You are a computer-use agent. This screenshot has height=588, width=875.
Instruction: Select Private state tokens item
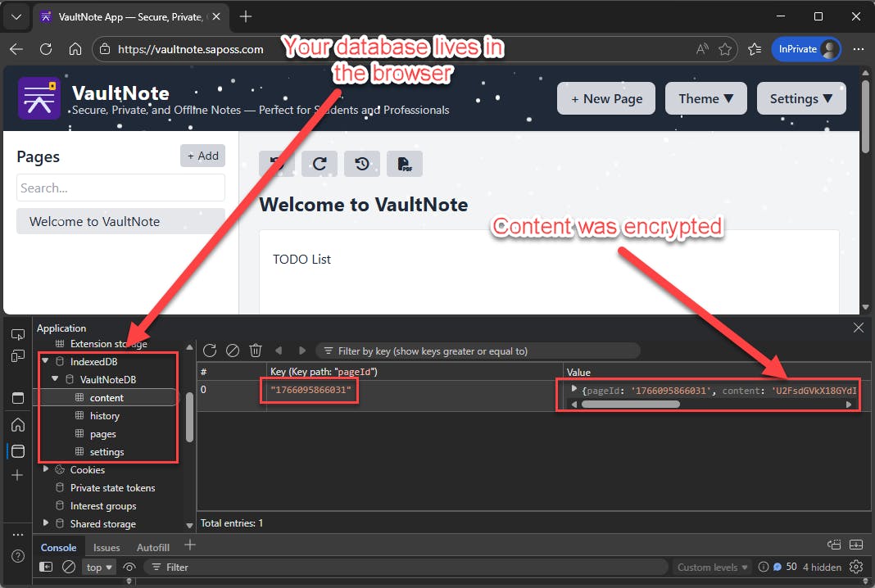tap(113, 487)
